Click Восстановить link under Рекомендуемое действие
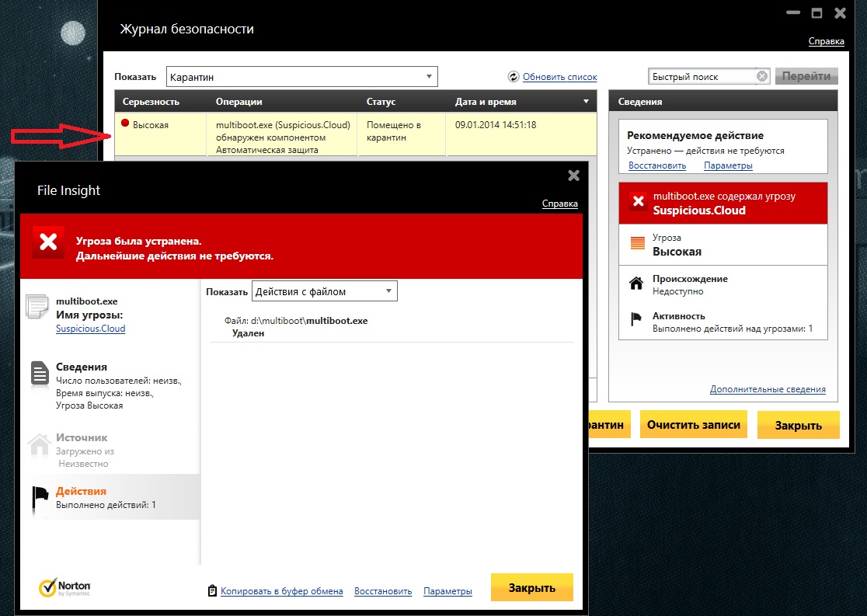Viewport: 867px width, 616px height. [x=657, y=165]
